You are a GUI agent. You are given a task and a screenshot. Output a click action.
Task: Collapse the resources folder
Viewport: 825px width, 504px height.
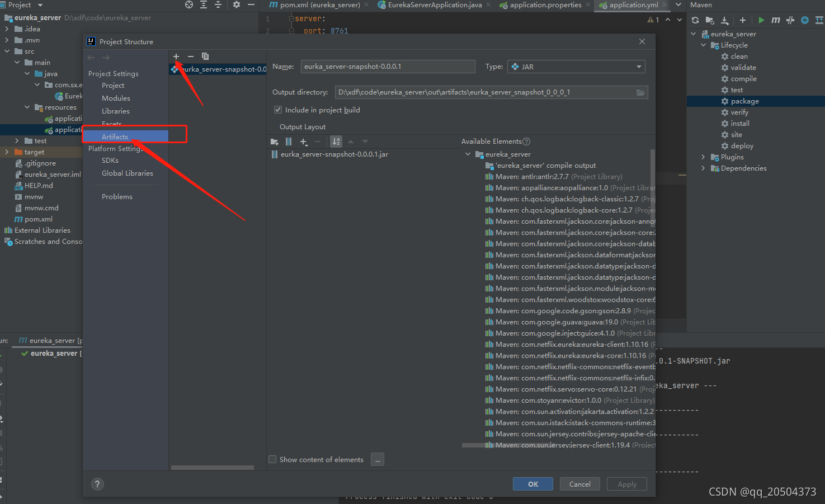tap(27, 107)
